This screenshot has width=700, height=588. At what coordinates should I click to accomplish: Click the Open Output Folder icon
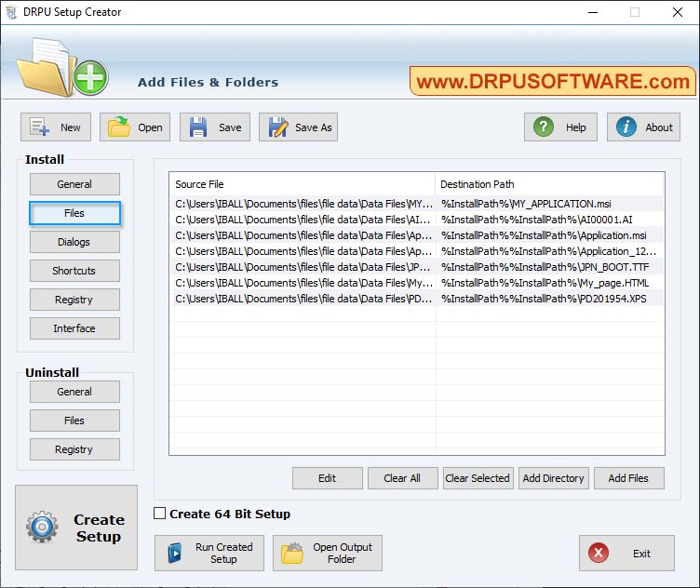(292, 554)
